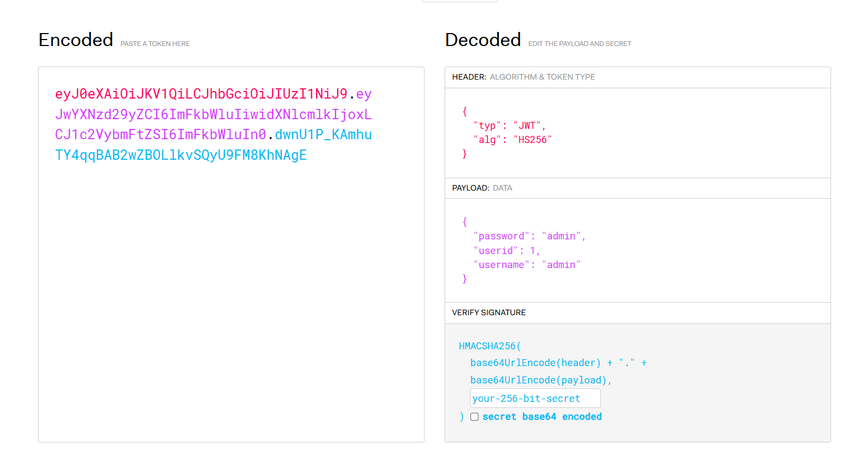The width and height of the screenshot is (868, 456).
Task: Click the blue signature segment of the token
Action: coord(181,155)
